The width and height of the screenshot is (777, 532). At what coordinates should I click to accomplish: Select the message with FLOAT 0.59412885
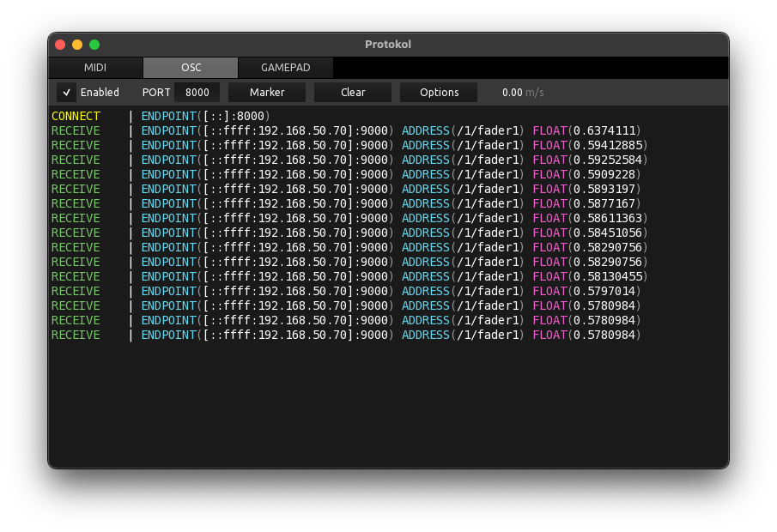click(349, 145)
